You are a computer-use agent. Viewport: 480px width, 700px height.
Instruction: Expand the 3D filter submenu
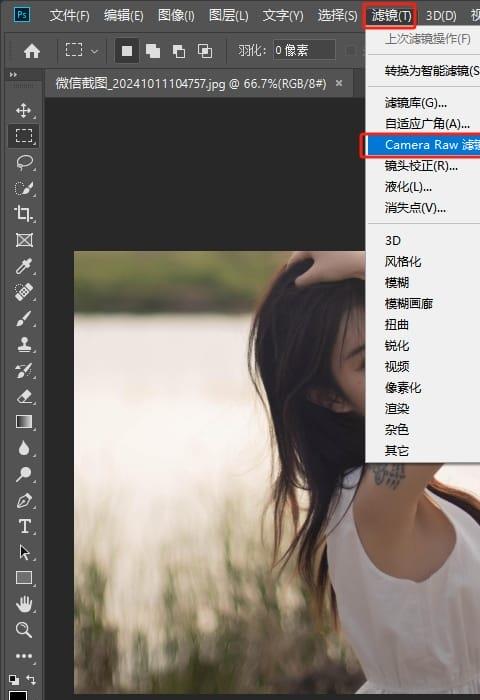(422, 241)
